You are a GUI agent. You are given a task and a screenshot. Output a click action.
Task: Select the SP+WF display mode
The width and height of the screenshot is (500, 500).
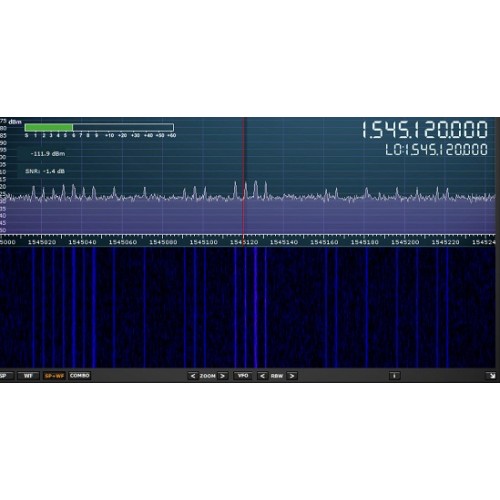54,376
